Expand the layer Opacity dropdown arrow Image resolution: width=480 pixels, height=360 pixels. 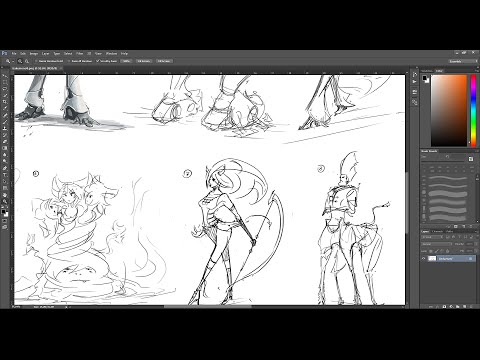coord(475,244)
